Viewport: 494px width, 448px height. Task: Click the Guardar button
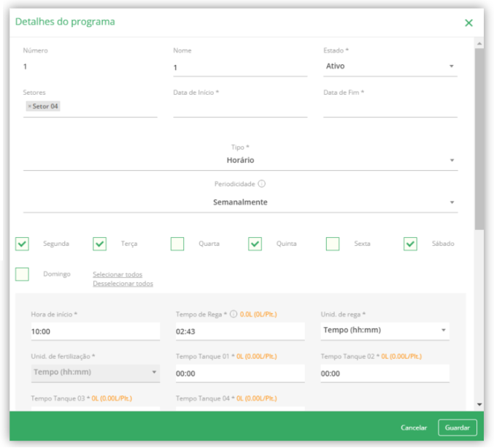pos(457,428)
